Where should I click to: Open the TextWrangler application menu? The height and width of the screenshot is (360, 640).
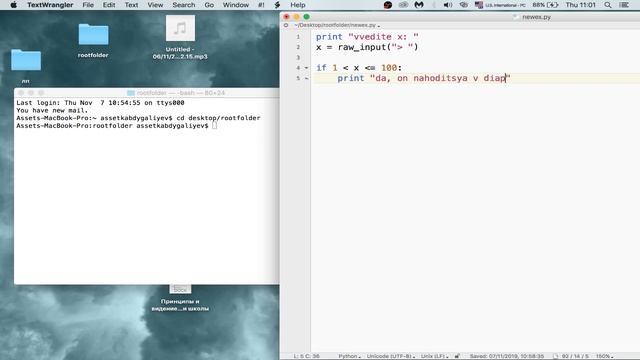click(50, 5)
